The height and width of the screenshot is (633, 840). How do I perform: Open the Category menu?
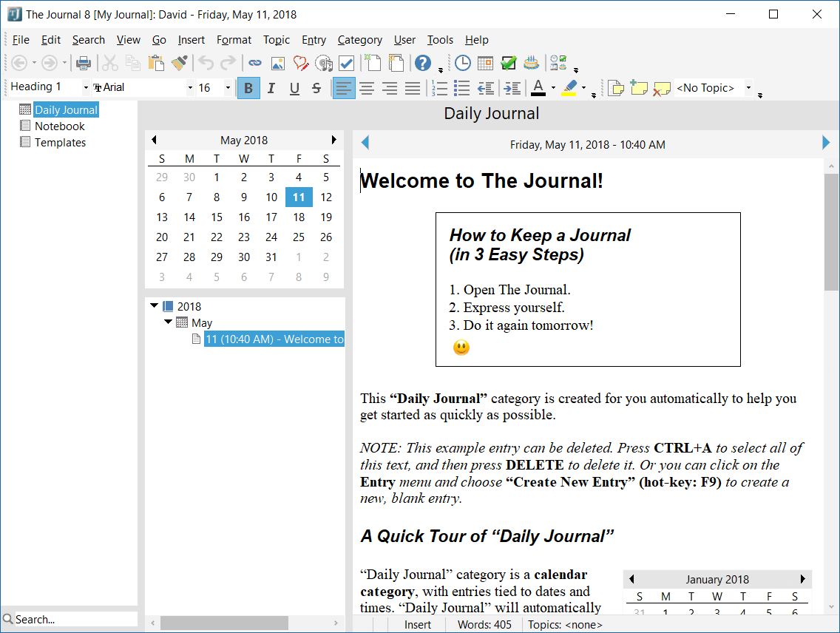(360, 40)
